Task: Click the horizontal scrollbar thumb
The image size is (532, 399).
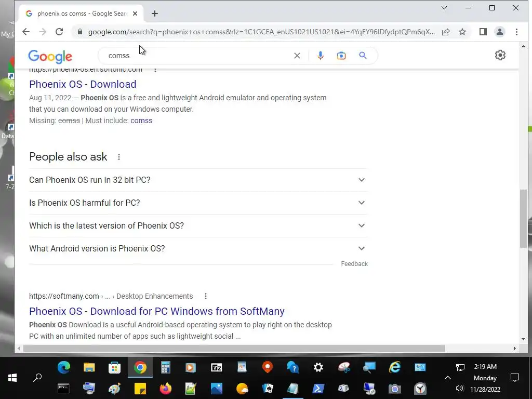Action: click(234, 349)
